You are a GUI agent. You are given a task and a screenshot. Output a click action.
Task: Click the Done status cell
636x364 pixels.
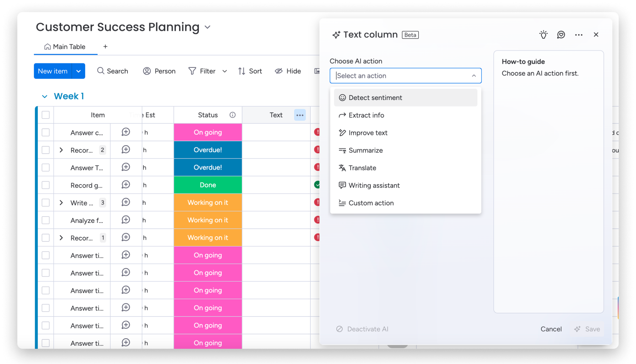click(208, 185)
